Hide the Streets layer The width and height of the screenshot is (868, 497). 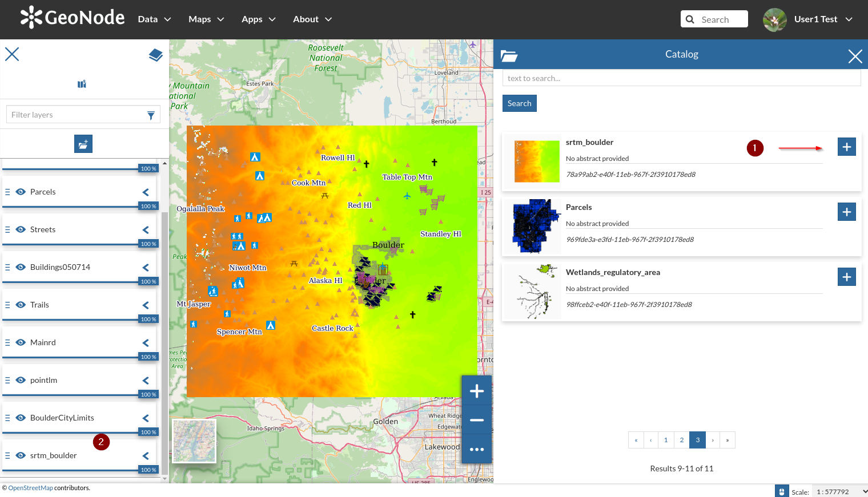(21, 229)
